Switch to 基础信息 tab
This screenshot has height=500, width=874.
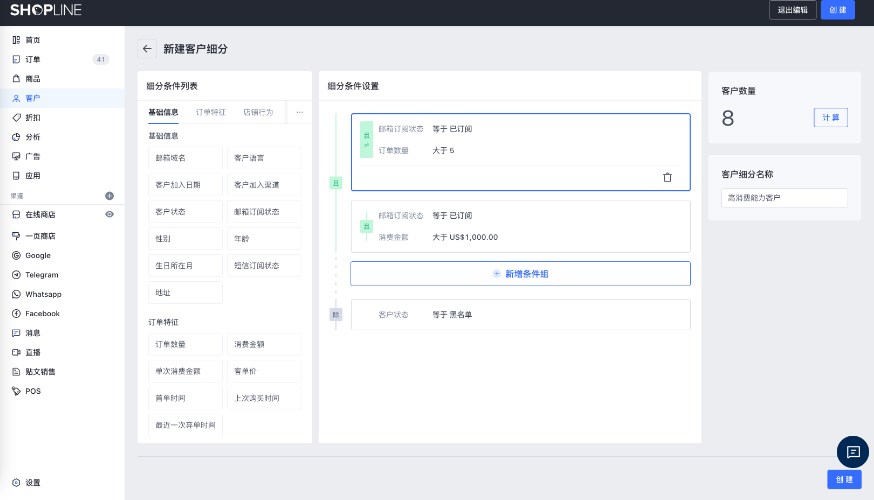[163, 113]
